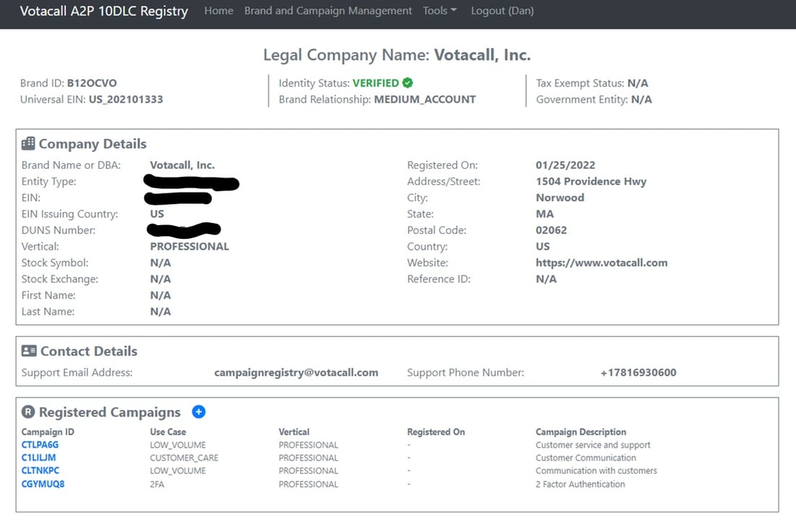Click the 'Communication with customers' description

click(597, 471)
